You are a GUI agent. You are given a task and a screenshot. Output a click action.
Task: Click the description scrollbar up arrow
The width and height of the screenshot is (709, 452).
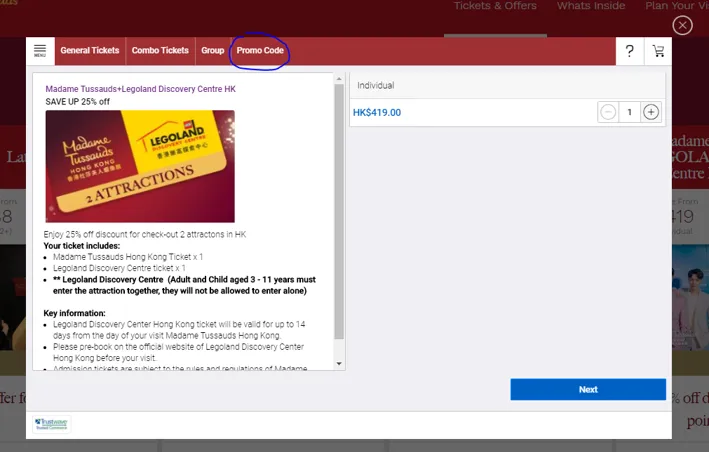(339, 79)
